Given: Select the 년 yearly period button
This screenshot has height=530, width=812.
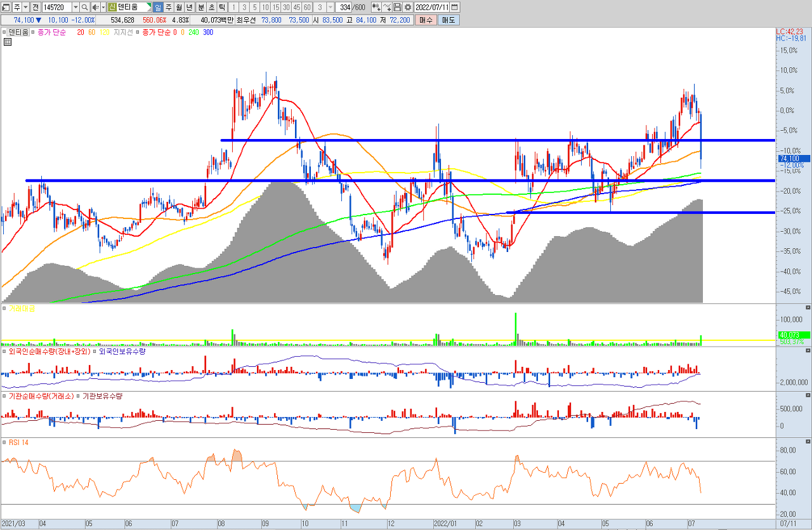Looking at the screenshot, I should coord(189,7).
